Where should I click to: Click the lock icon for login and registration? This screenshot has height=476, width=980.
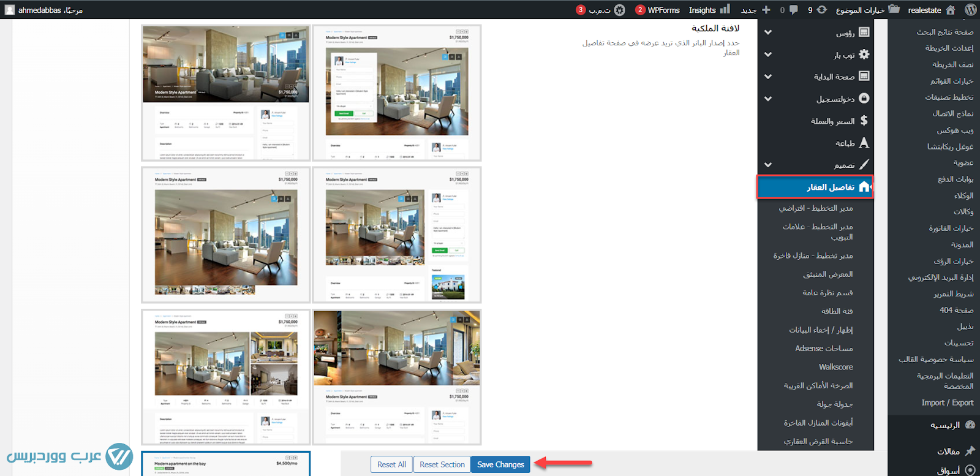click(864, 99)
